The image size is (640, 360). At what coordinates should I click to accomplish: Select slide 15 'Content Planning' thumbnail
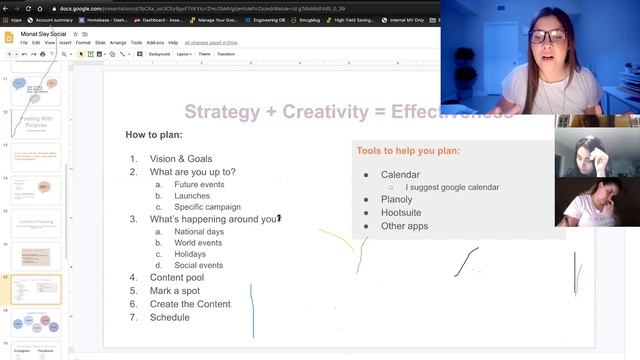(x=36, y=223)
